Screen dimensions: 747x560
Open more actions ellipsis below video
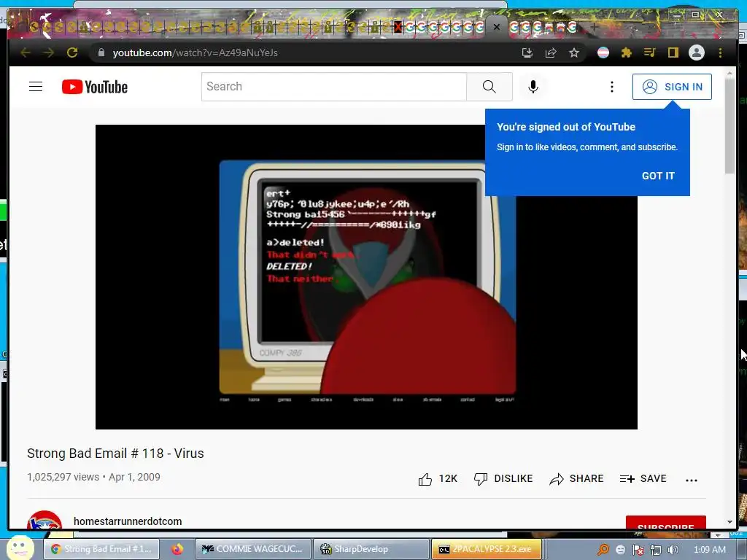coord(692,480)
